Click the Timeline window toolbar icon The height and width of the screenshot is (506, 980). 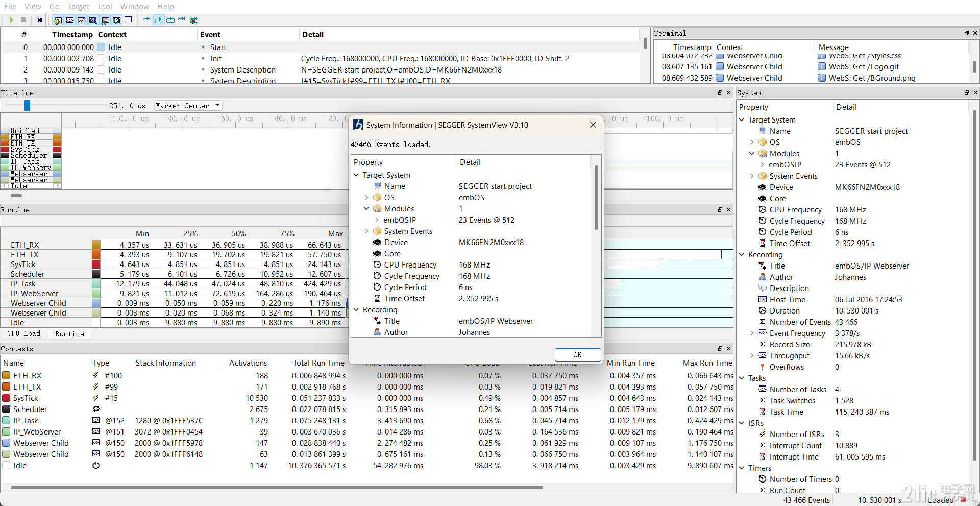(70, 20)
